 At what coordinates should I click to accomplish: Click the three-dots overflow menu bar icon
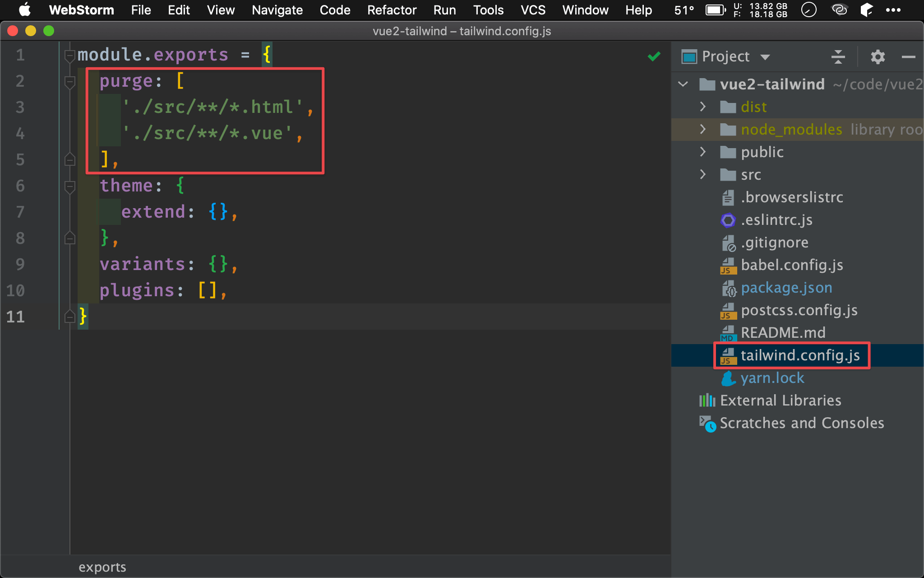click(x=893, y=10)
